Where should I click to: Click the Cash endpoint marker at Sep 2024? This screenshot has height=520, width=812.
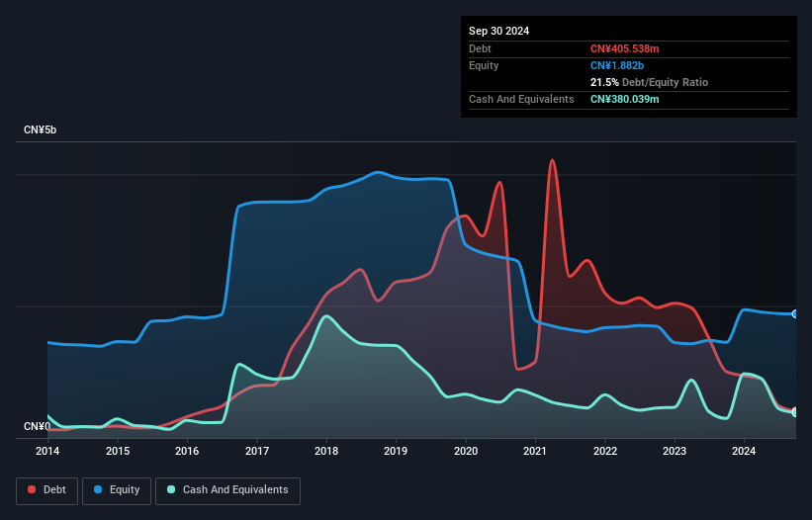pos(795,412)
